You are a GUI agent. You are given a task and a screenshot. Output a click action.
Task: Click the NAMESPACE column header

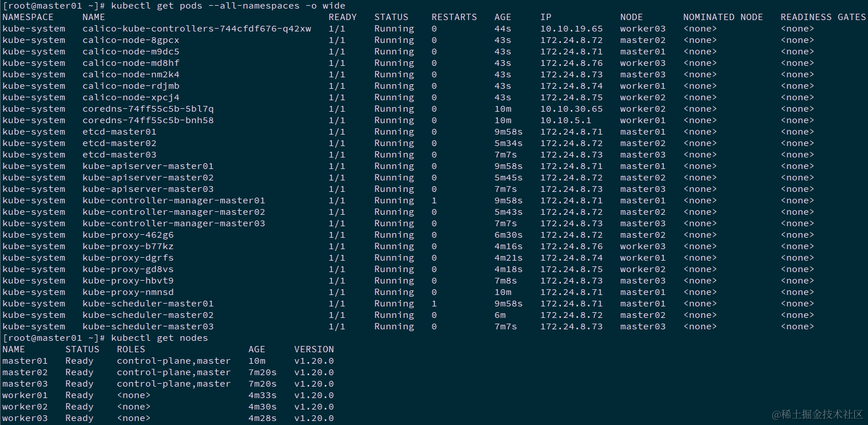point(28,17)
